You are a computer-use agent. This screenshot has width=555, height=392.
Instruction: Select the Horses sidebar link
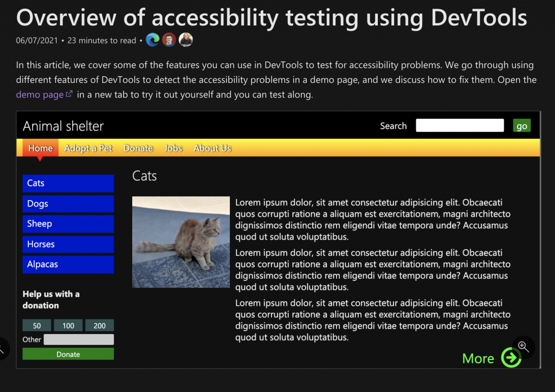68,245
